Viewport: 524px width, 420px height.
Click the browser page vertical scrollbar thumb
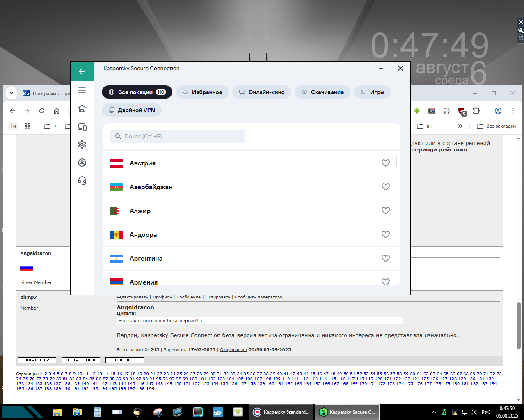point(519,326)
